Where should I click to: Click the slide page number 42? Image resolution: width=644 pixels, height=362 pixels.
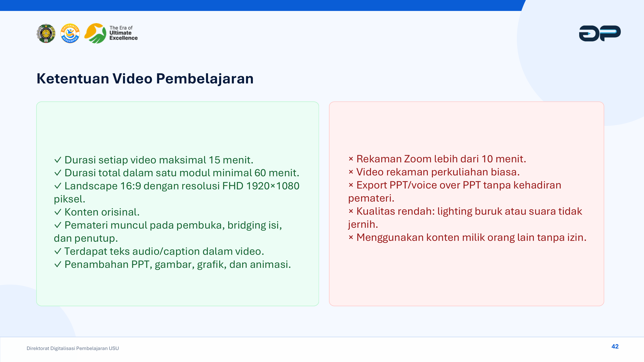tap(615, 346)
